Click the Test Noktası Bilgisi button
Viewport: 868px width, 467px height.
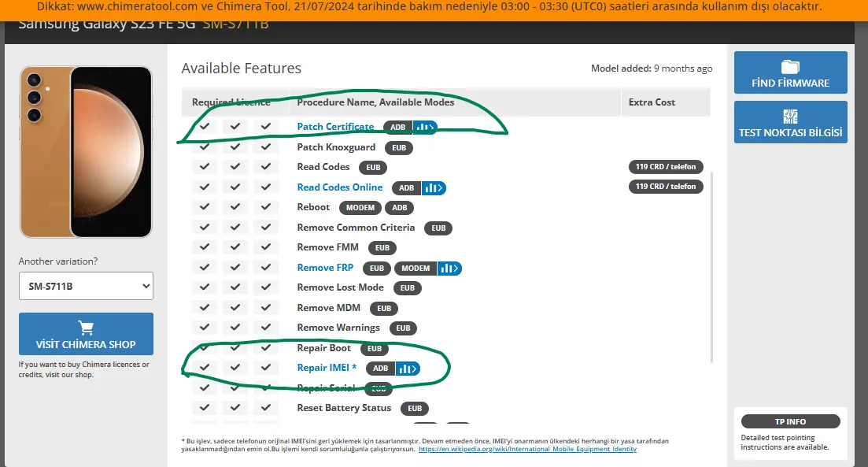[x=791, y=122]
